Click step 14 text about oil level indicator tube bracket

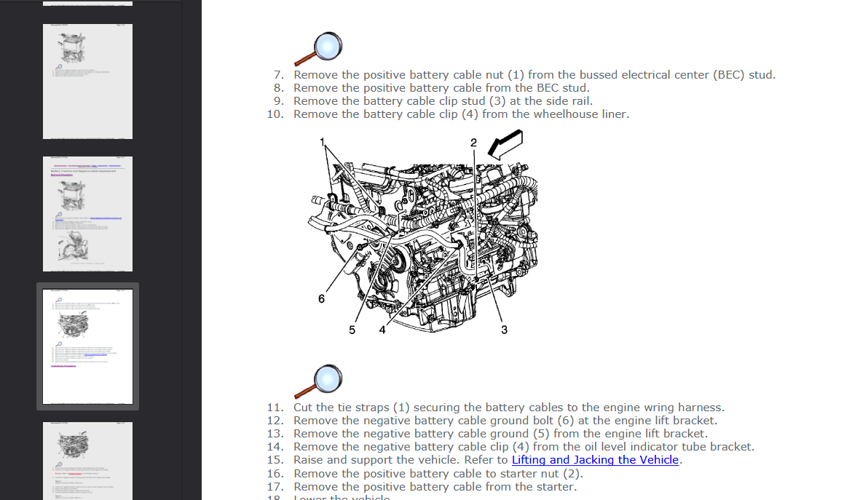(x=524, y=447)
